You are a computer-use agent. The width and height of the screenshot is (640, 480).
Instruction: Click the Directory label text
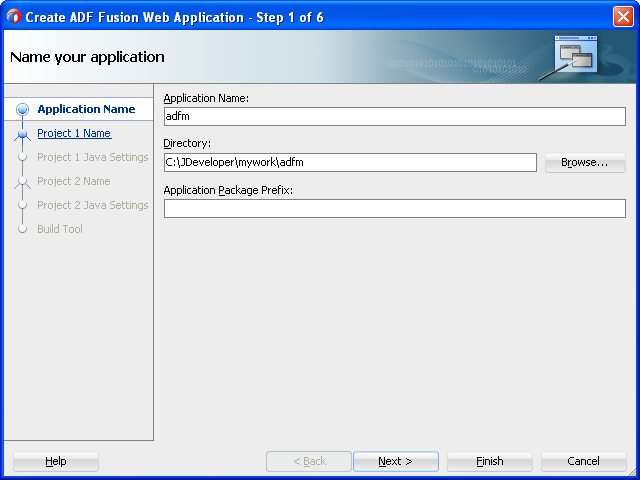187,143
